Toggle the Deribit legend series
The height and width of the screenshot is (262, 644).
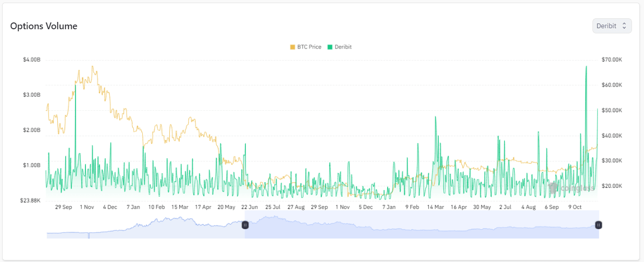click(x=342, y=47)
